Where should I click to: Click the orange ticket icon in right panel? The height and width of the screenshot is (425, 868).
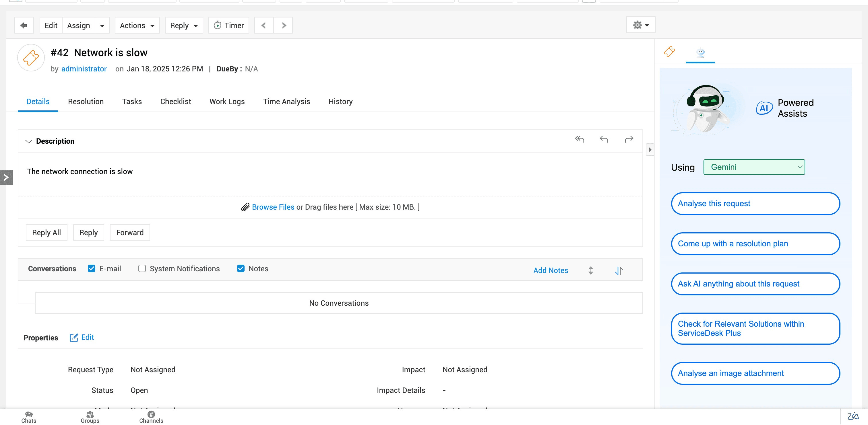coord(669,52)
